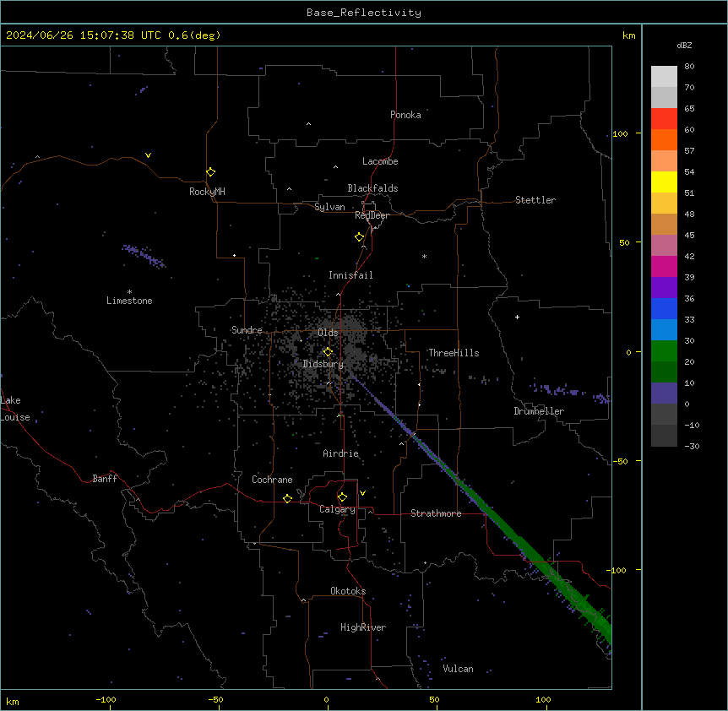
Task: Click the purple echo patch northeast of Limestone
Action: [x=144, y=256]
